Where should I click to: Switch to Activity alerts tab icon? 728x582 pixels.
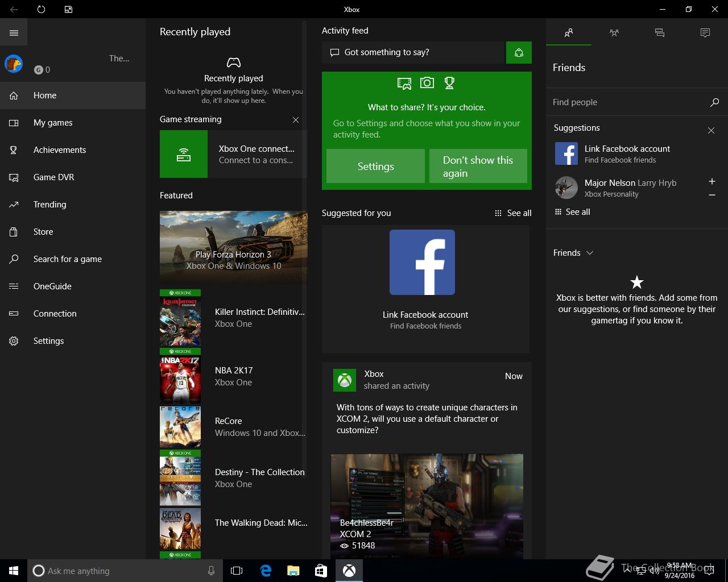[x=705, y=33]
